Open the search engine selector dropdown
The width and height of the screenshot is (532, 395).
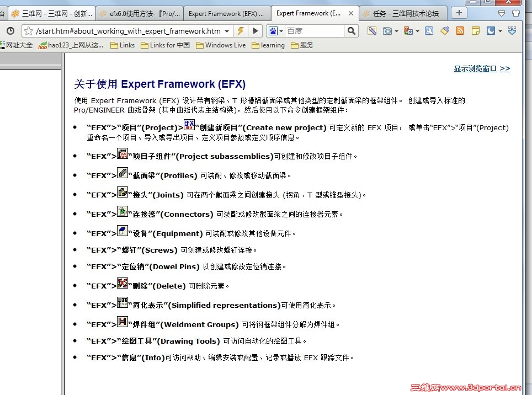(x=281, y=31)
